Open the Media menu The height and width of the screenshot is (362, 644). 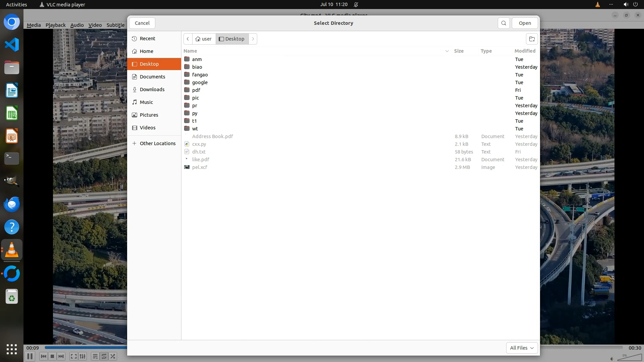(34, 25)
